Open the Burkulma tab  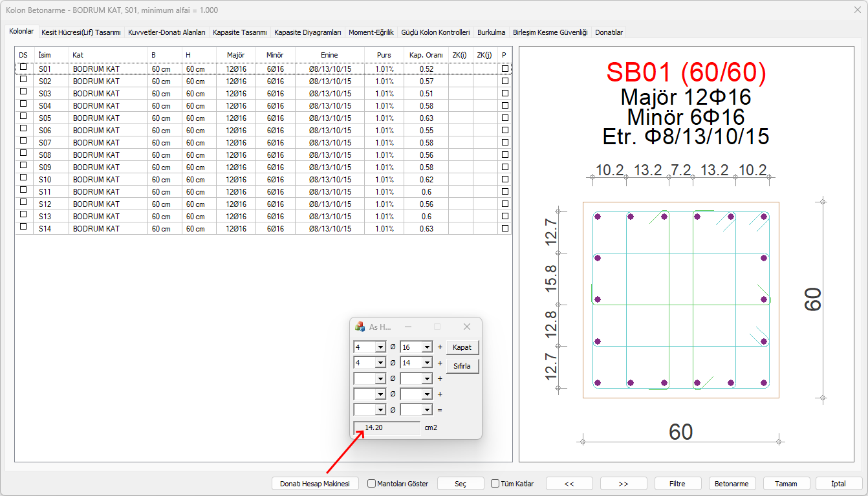[491, 32]
